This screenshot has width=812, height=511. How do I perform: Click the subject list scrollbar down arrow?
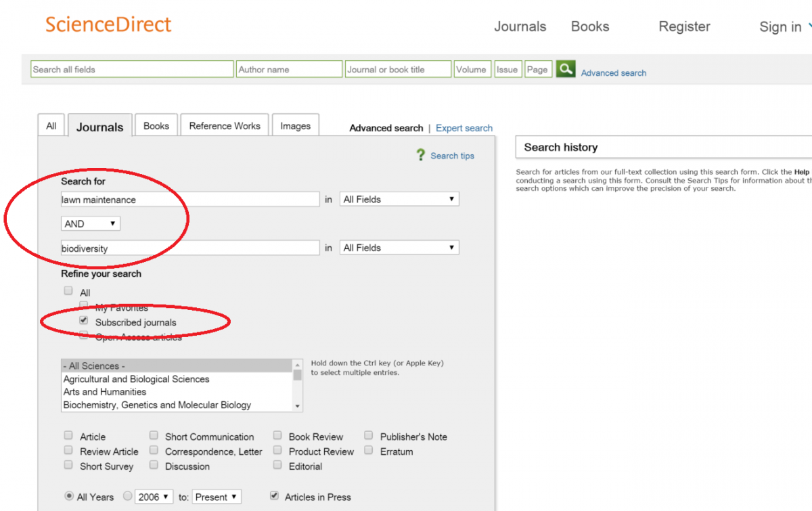click(x=298, y=405)
